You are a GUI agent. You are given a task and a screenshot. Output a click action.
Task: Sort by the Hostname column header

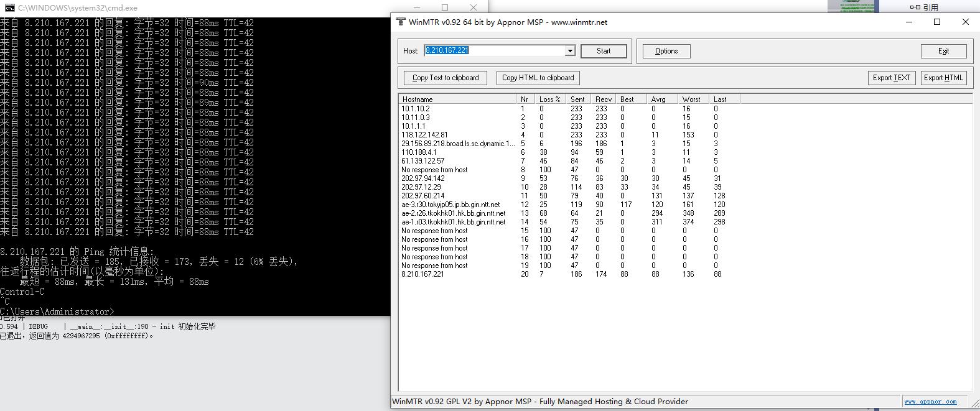pos(457,99)
